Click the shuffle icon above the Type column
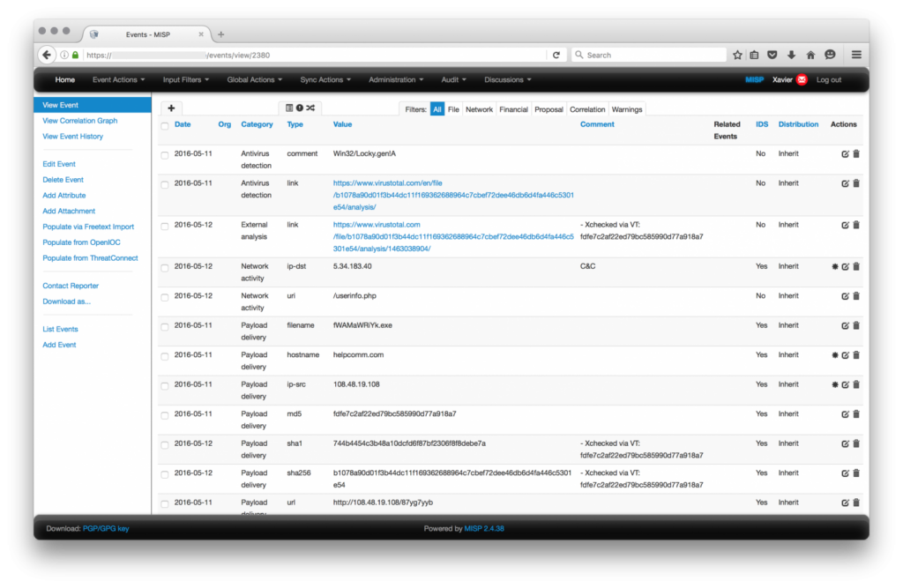Image resolution: width=903 pixels, height=588 pixels. (310, 108)
